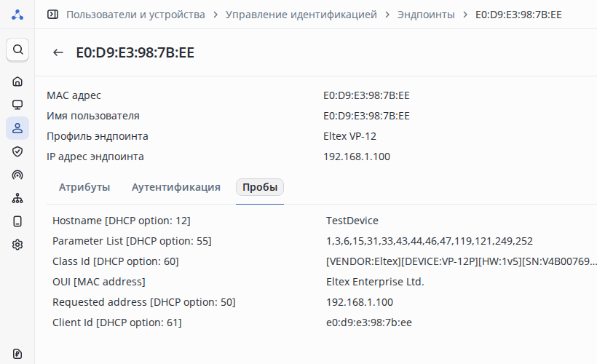Screen dimensions: 597x364
Task: Click the ruble licensing icon at bottom
Action: 17,354
